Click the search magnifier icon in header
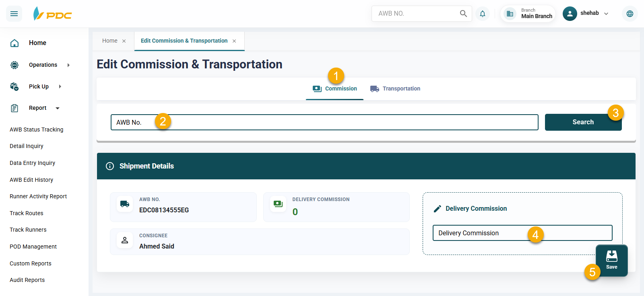Viewport: 644px width, 296px height. pyautogui.click(x=463, y=14)
